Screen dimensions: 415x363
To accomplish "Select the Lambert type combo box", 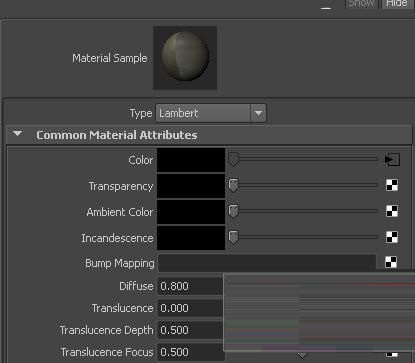I will [211, 113].
